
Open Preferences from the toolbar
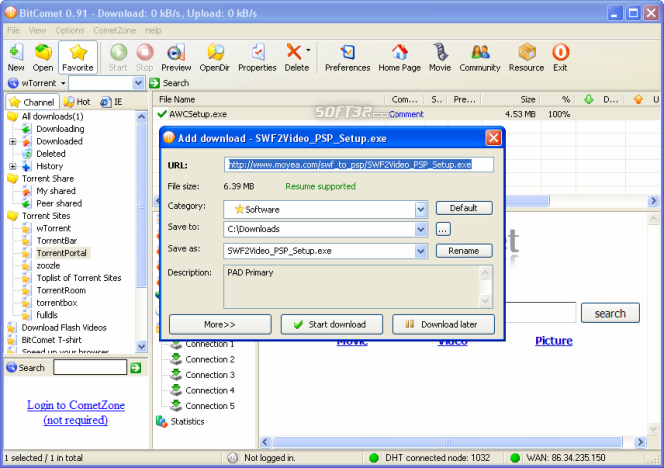[348, 57]
